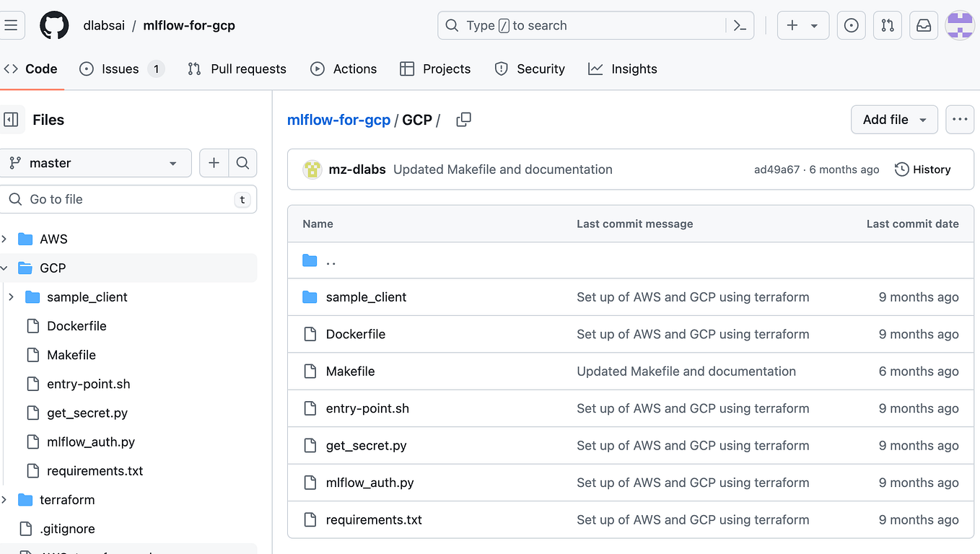980x554 pixels.
Task: Open the GitHub homepage via the logo
Action: [54, 25]
